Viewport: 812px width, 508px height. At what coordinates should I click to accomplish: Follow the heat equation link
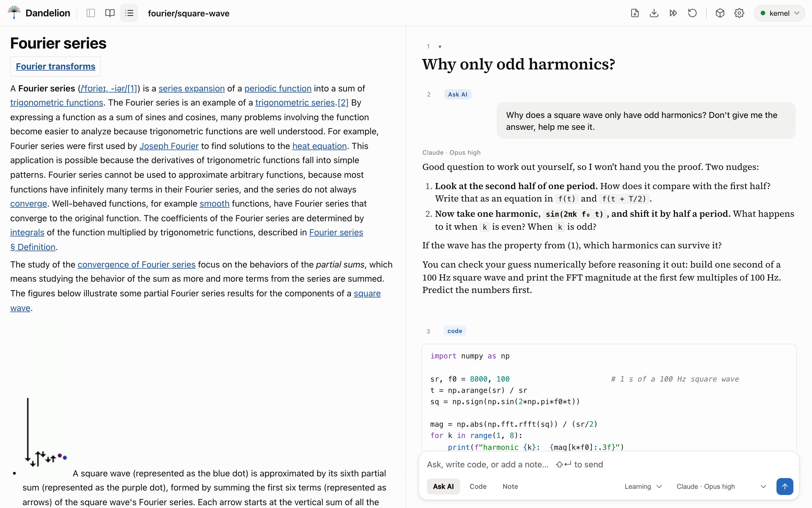point(319,146)
